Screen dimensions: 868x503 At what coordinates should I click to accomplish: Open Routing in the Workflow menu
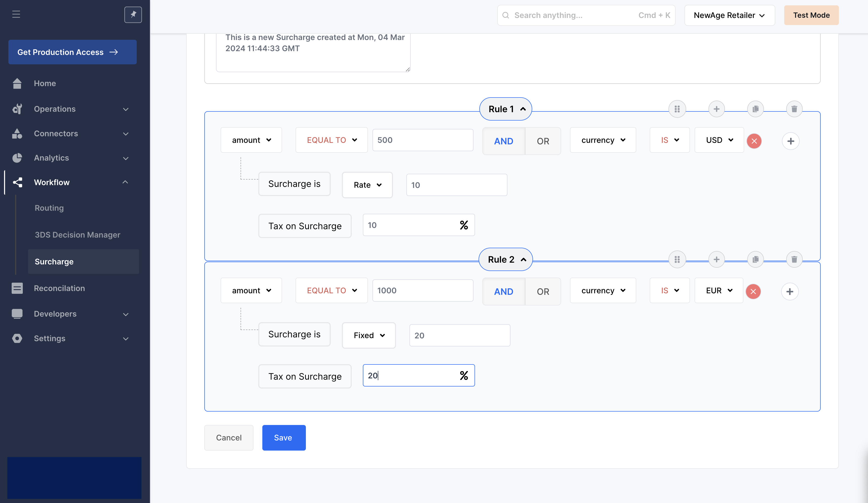[x=49, y=208]
